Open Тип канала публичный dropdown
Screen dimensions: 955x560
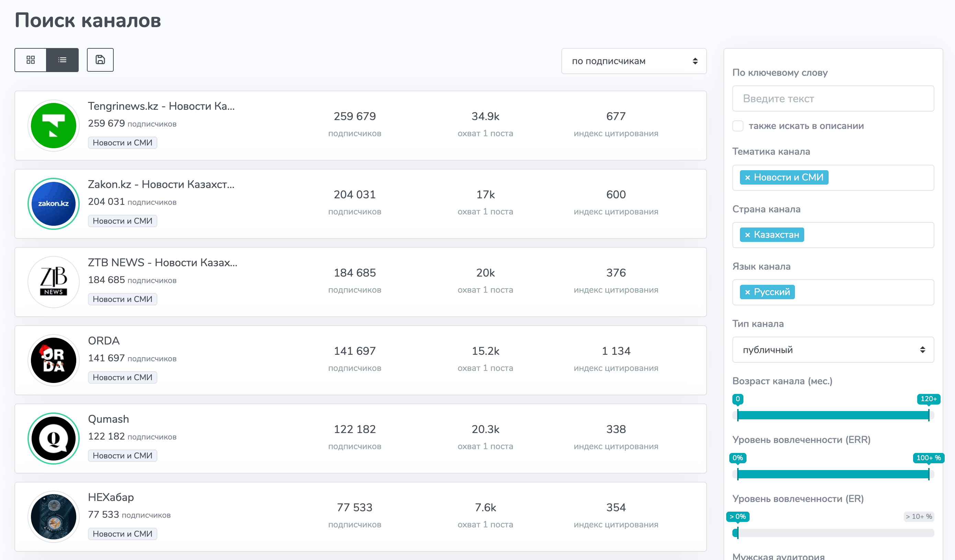point(833,350)
